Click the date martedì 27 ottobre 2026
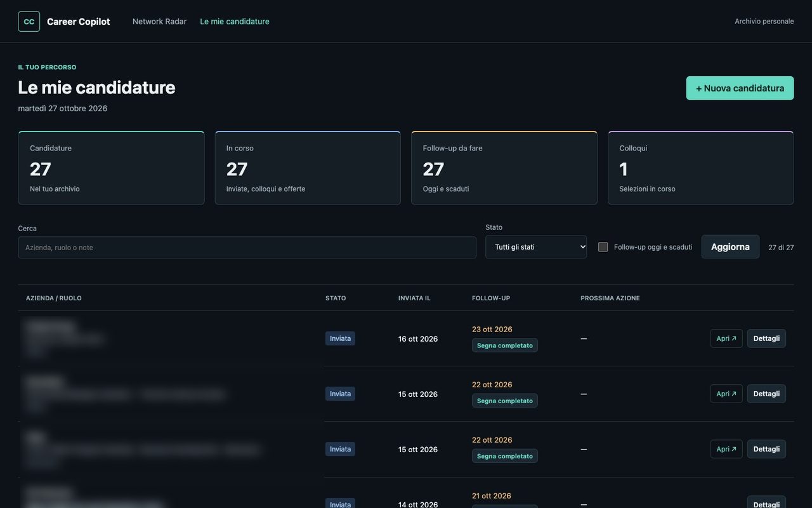 coord(63,109)
